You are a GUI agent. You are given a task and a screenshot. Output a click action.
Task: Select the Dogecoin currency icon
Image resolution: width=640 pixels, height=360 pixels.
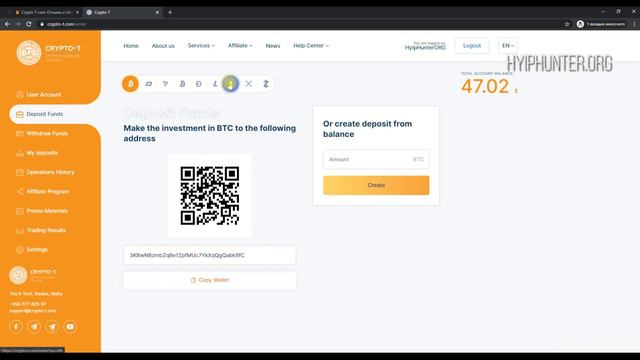coord(199,84)
